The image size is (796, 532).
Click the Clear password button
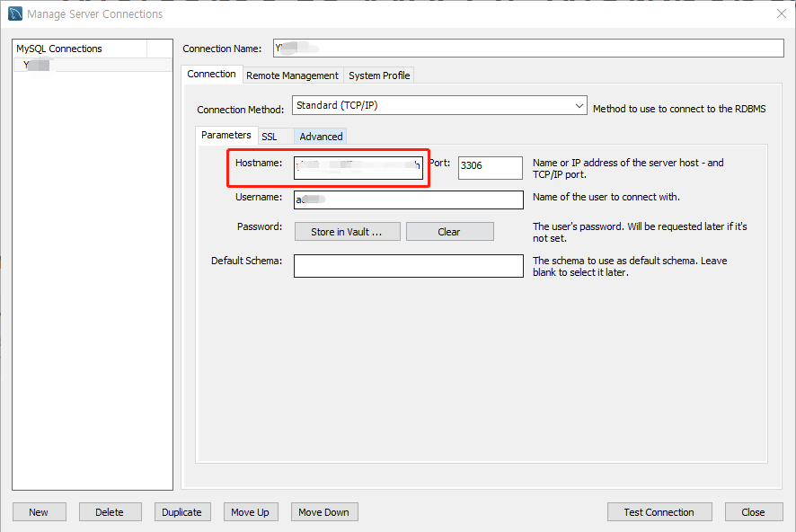450,232
